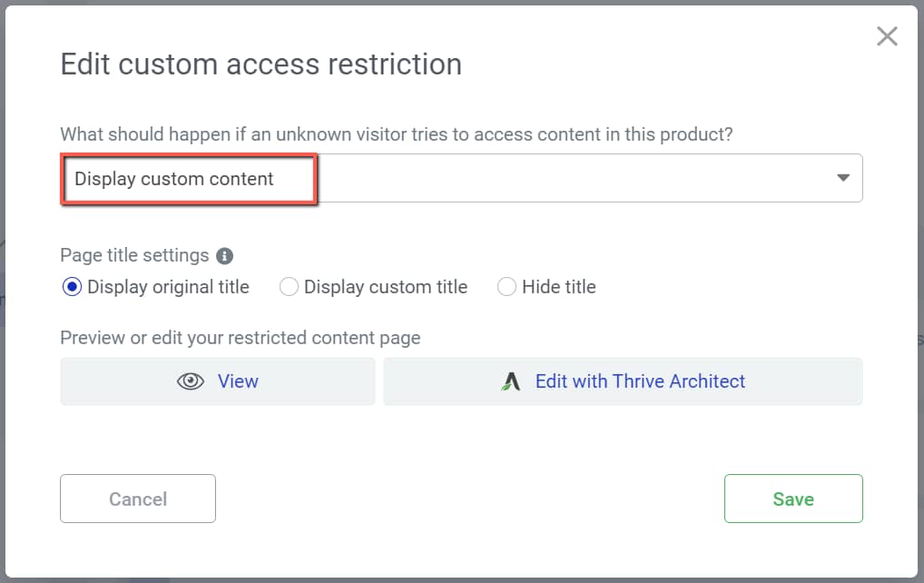Click the 'Hide title' label text
Screen dimensions: 924x583
[559, 287]
